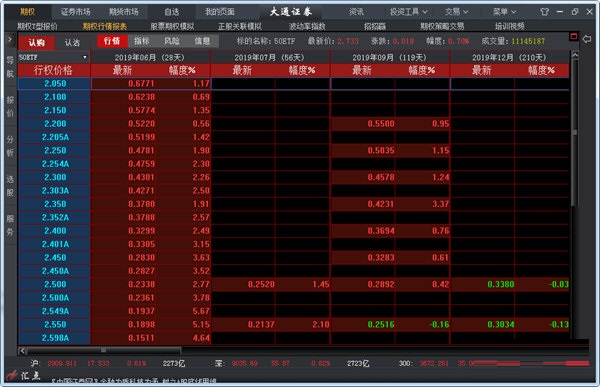Image resolution: width=600 pixels, height=387 pixels.
Task: Select strike price row 2.205A
Action: (55, 137)
